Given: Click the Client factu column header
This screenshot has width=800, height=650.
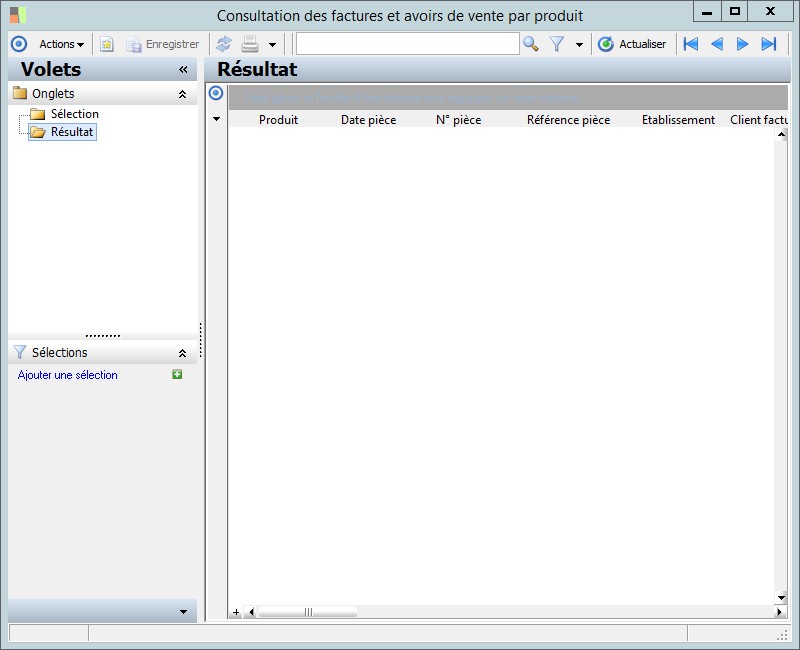Looking at the screenshot, I should tap(759, 120).
